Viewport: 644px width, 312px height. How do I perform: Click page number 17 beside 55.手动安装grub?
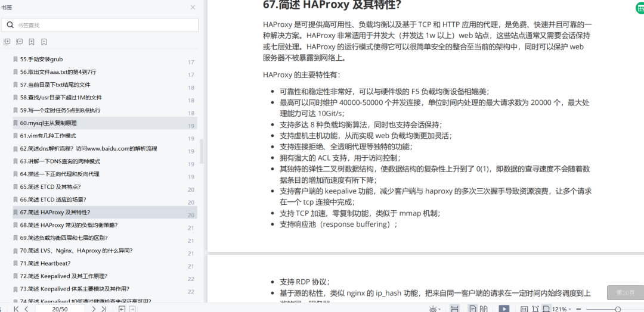pos(191,63)
